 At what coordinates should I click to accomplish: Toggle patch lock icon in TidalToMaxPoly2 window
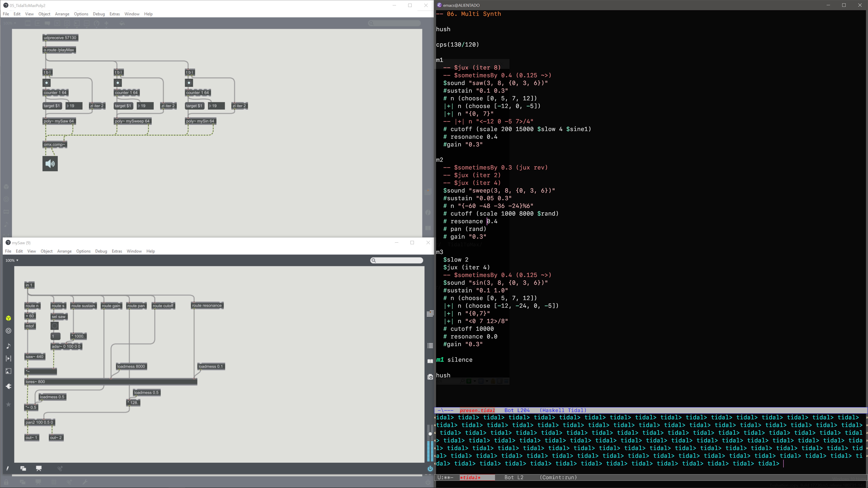pyautogui.click(x=6, y=482)
